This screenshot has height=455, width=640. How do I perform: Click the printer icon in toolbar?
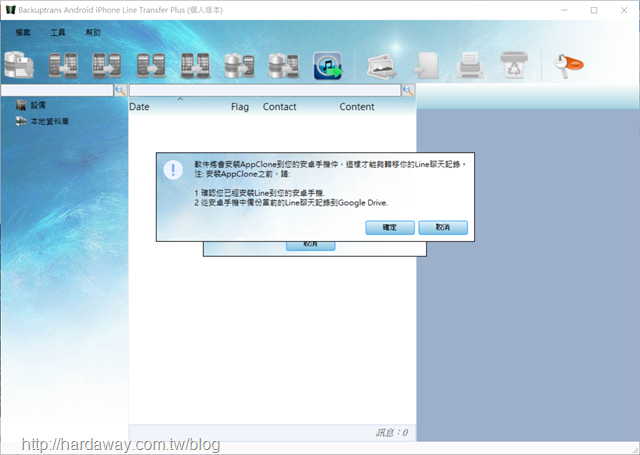coord(470,65)
